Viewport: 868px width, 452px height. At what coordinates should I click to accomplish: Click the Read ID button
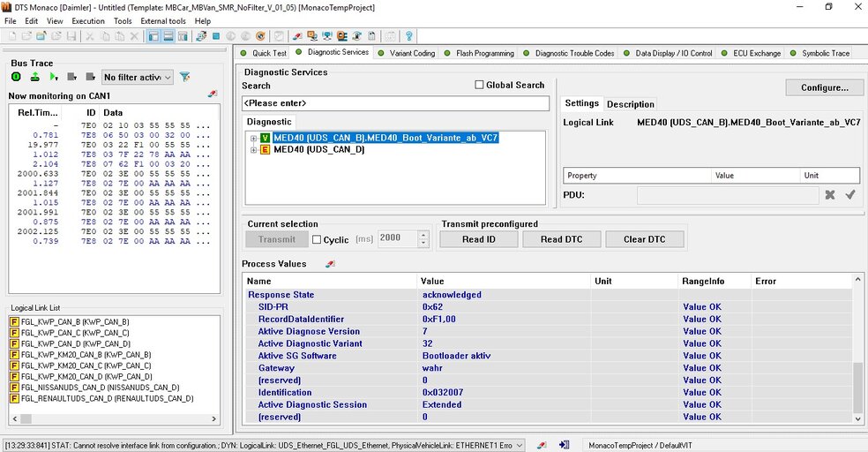[x=479, y=239]
